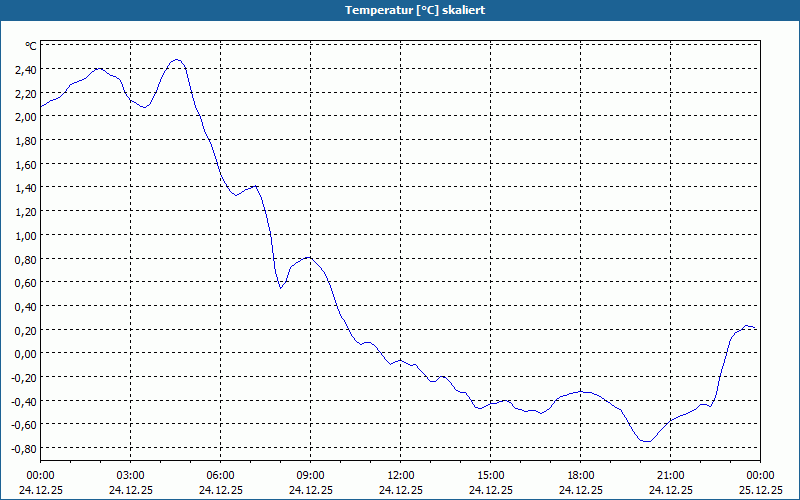Click the 18:00 time label
800x500 pixels.
[581, 476]
